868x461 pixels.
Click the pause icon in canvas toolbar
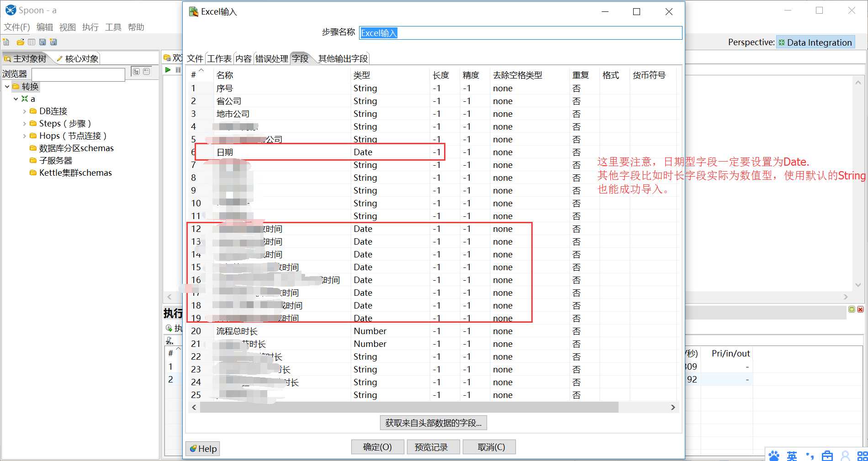tap(178, 70)
